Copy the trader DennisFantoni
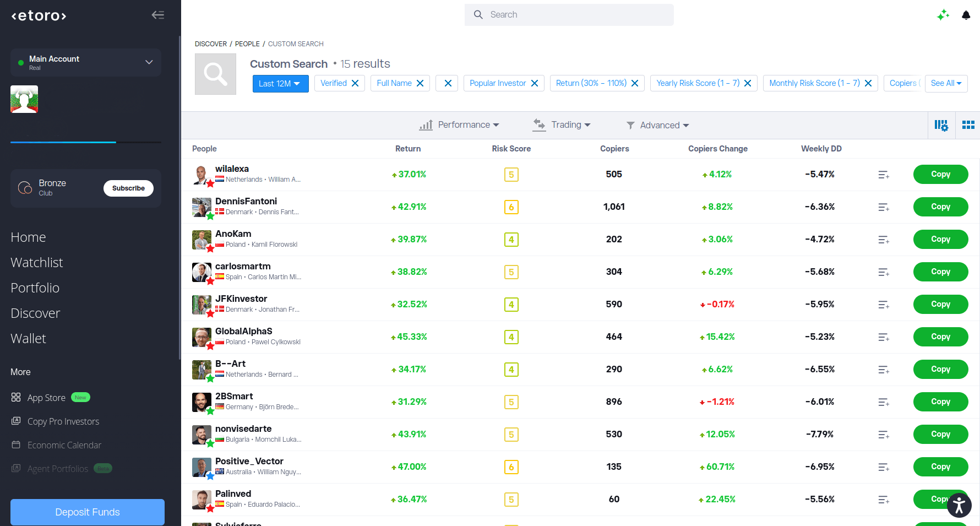980x526 pixels. point(940,207)
